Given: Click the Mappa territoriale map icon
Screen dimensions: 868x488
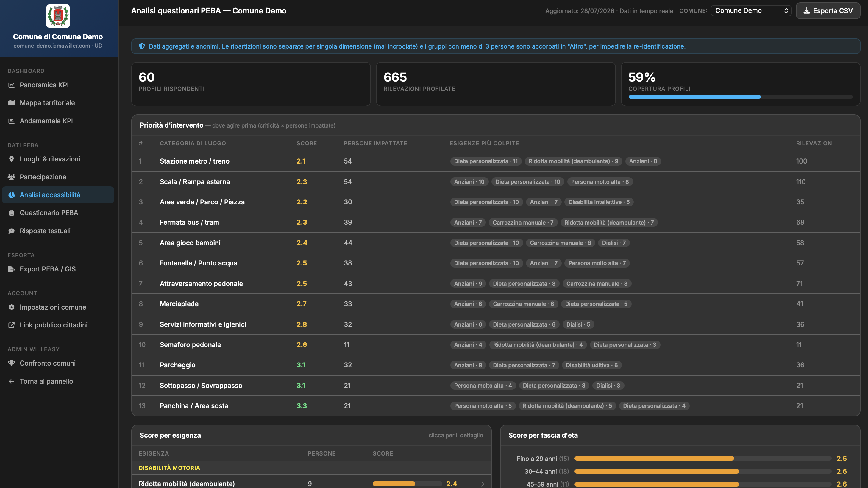Looking at the screenshot, I should (11, 103).
